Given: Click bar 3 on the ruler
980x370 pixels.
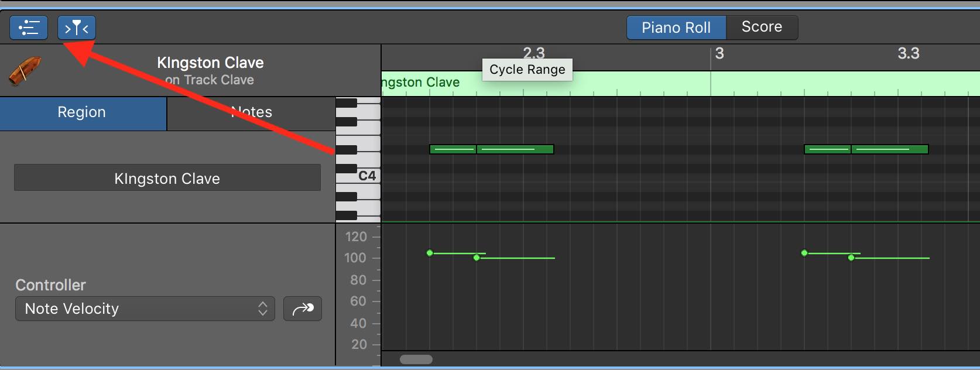Looking at the screenshot, I should coord(719,54).
